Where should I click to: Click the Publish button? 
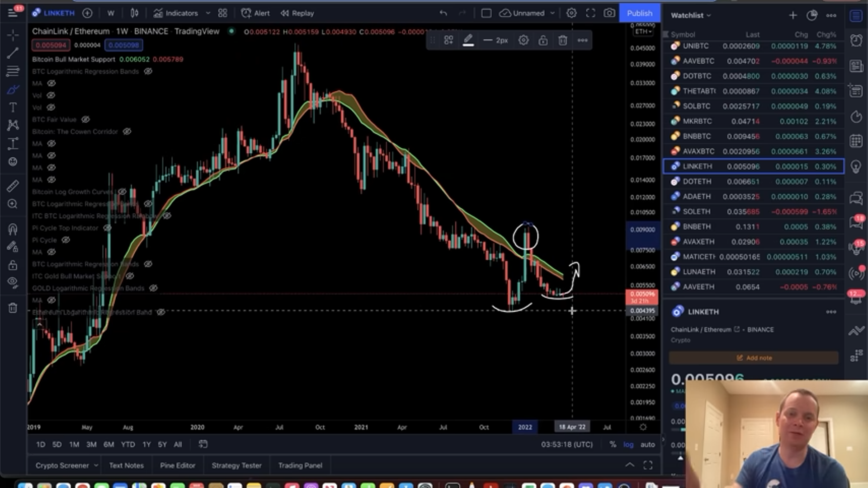639,13
